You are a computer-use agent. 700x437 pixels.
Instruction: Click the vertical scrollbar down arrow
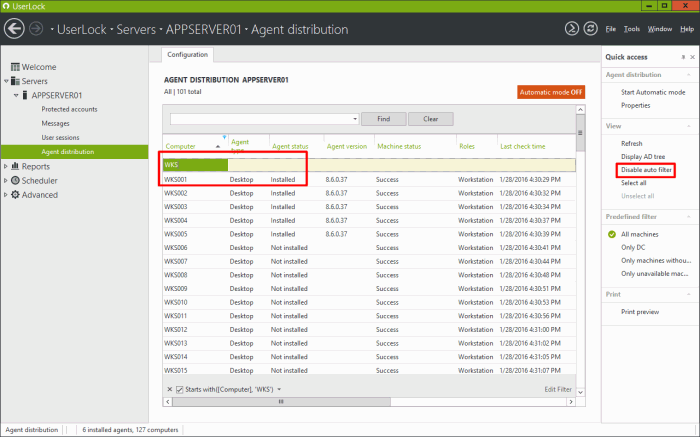coord(580,392)
